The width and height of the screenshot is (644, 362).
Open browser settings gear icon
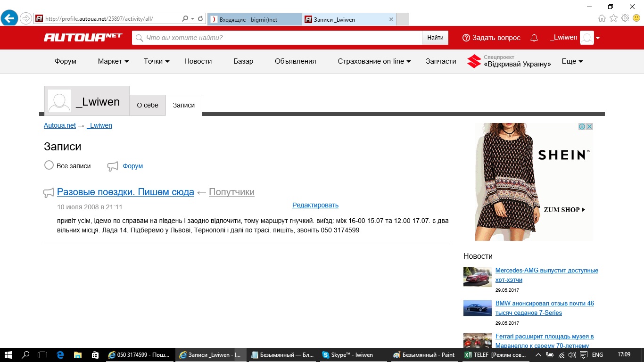pyautogui.click(x=625, y=18)
